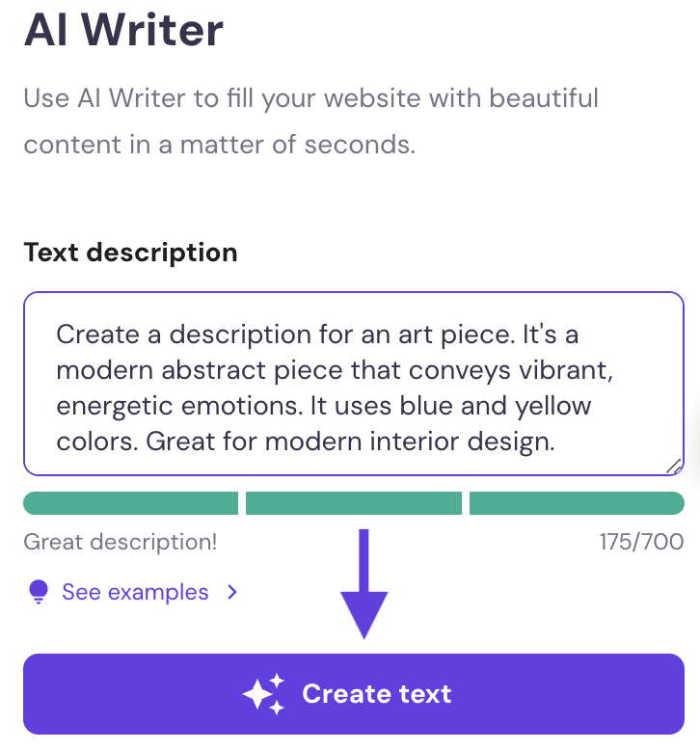The image size is (700, 750).
Task: Click the Text description field label
Action: point(130,253)
